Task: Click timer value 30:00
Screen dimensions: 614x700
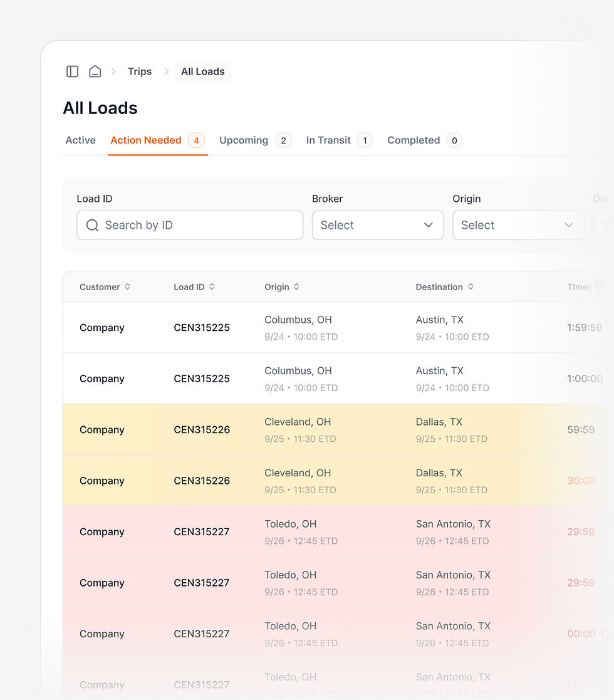Action: tap(581, 481)
